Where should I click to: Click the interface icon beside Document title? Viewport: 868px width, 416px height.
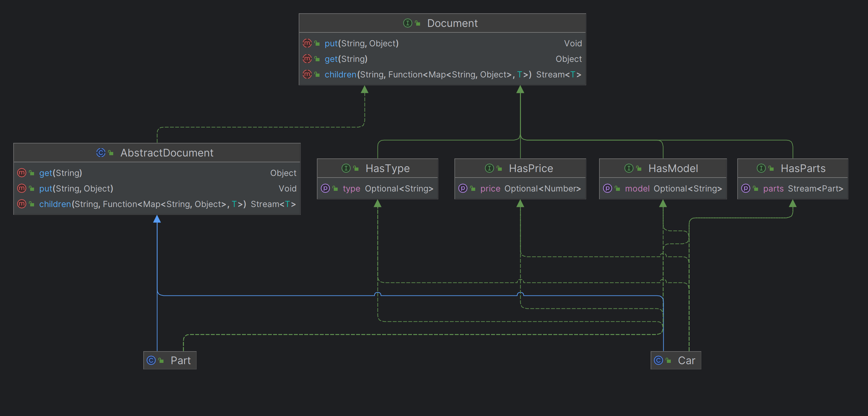(407, 23)
